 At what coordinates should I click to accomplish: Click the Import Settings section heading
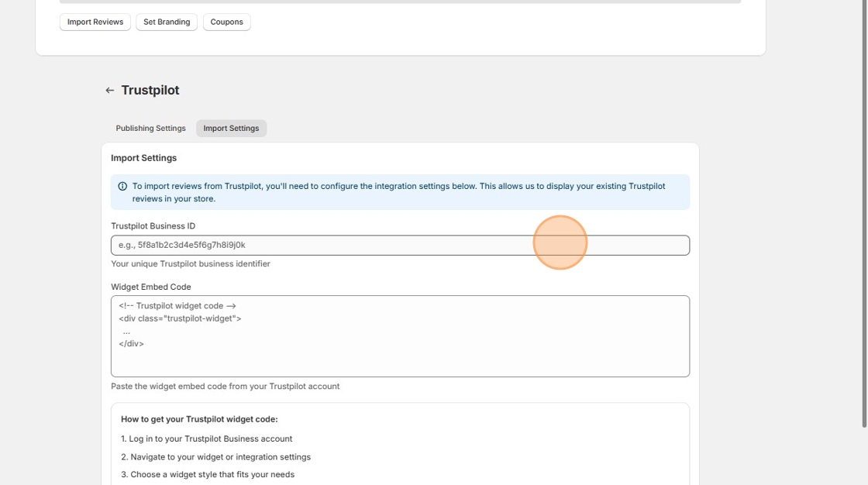143,158
